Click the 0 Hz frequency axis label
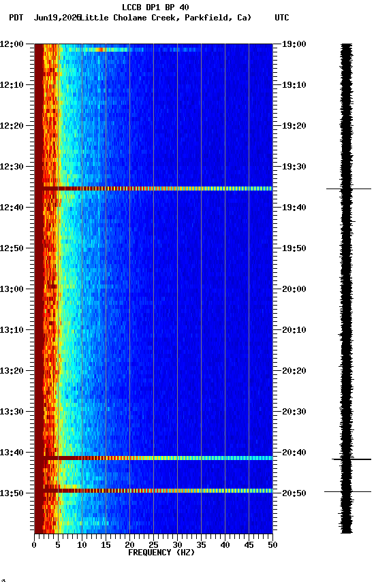The height and width of the screenshot is (588, 376). [x=34, y=545]
